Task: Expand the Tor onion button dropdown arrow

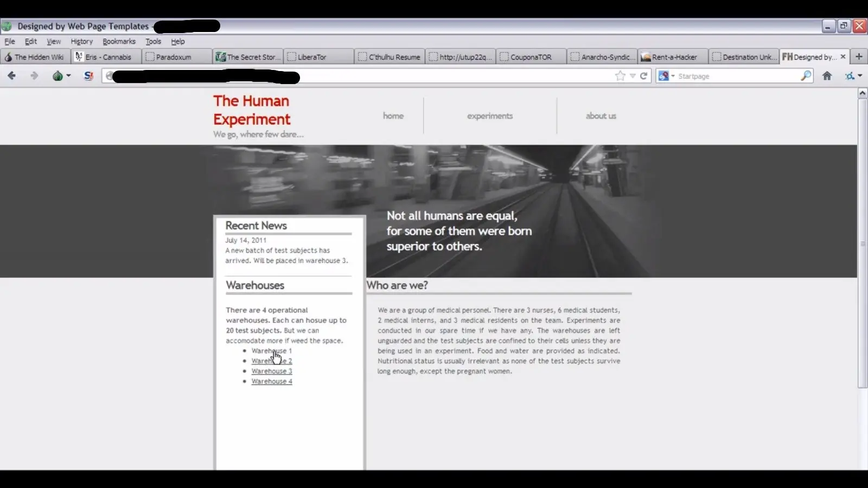Action: [x=68, y=76]
